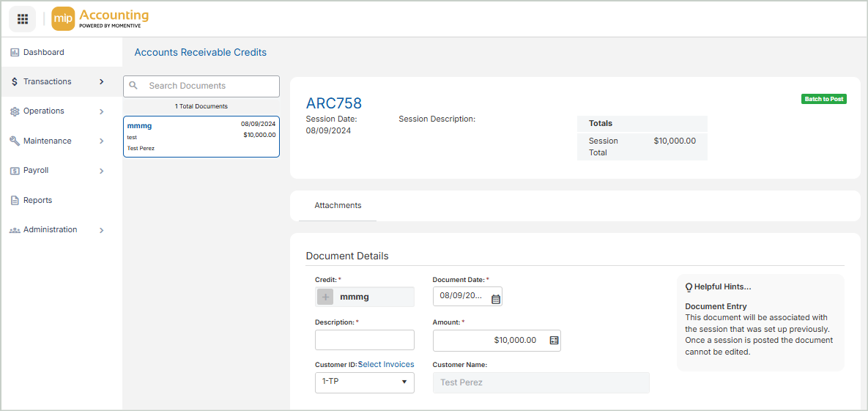Expand the Payroll submenu arrow

[x=101, y=171]
